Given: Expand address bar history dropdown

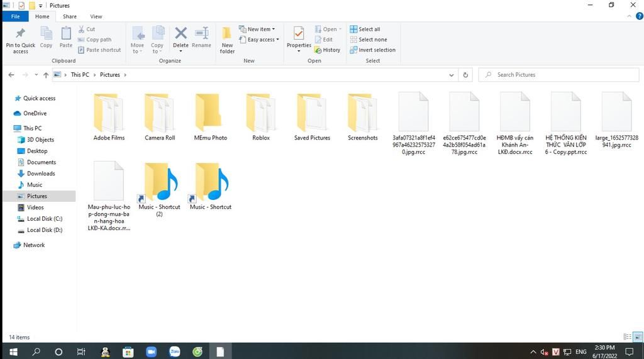Looking at the screenshot, I should pyautogui.click(x=452, y=75).
